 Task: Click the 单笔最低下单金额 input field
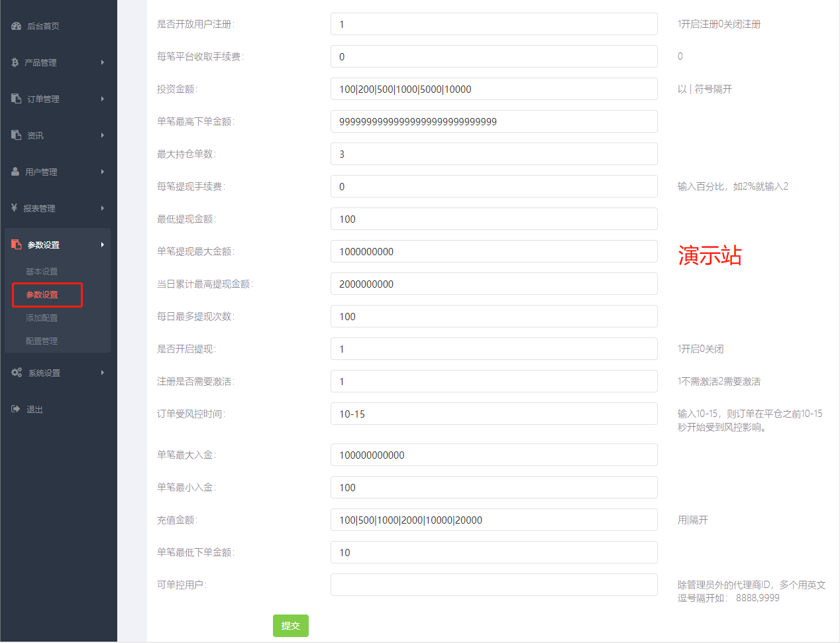tap(494, 552)
